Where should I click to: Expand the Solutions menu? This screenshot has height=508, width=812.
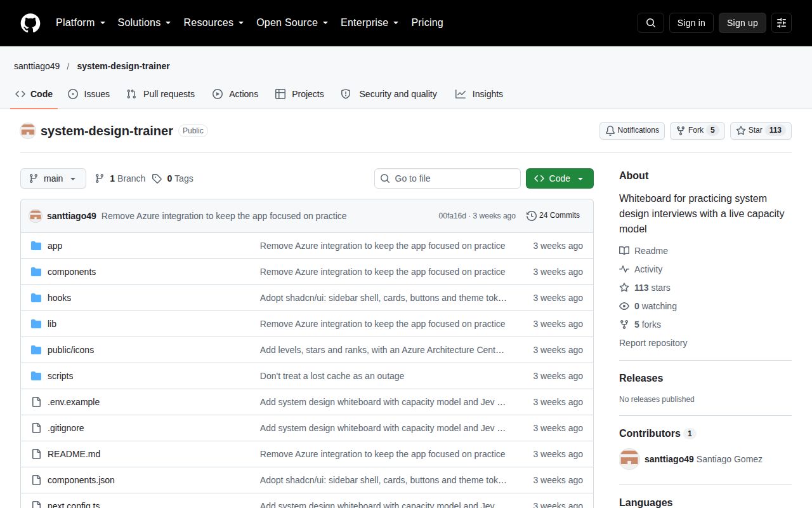click(x=144, y=23)
